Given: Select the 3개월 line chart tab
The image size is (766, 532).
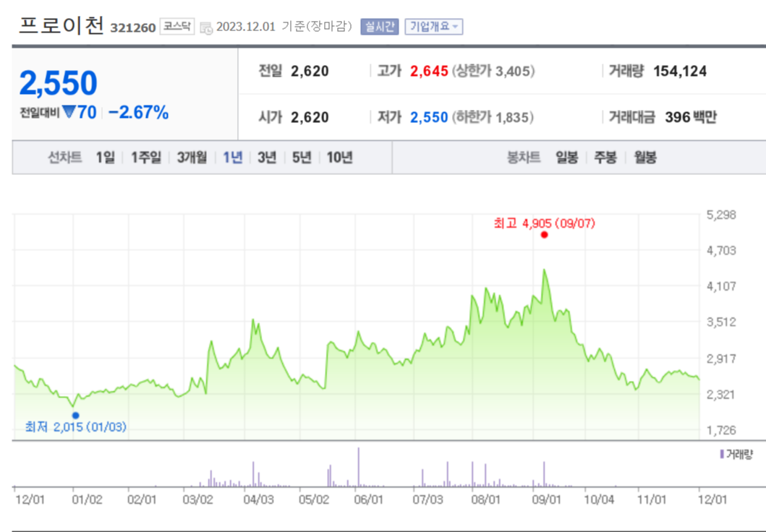Looking at the screenshot, I should 192,157.
